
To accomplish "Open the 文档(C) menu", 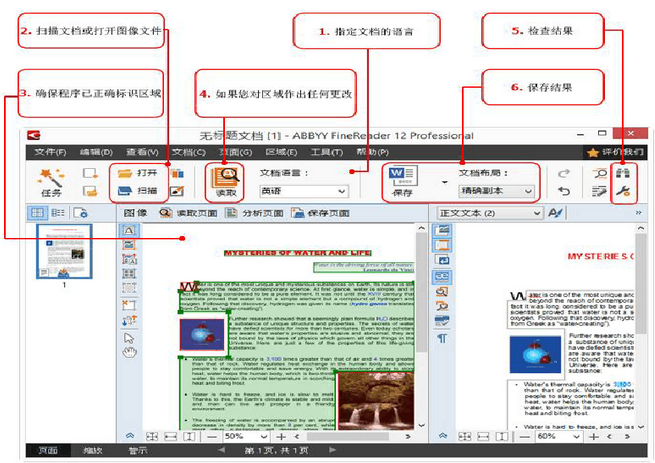I will [189, 152].
